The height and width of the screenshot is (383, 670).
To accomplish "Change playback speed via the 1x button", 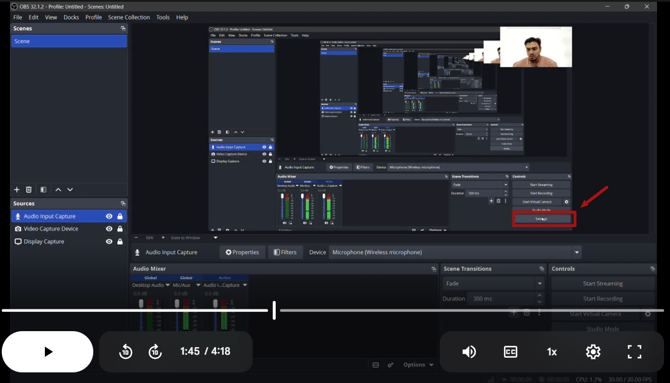I will [552, 352].
